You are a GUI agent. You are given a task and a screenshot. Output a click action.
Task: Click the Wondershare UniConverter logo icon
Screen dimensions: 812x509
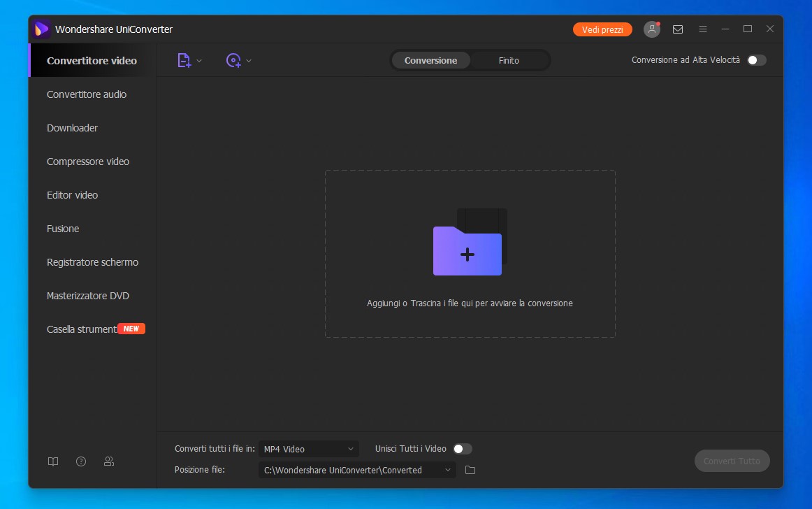(41, 29)
